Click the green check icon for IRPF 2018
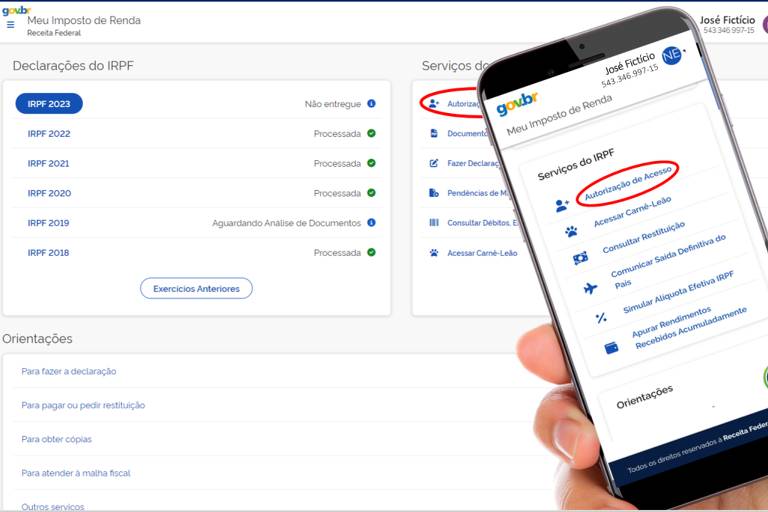Viewport: 768px width, 512px height. tap(371, 252)
